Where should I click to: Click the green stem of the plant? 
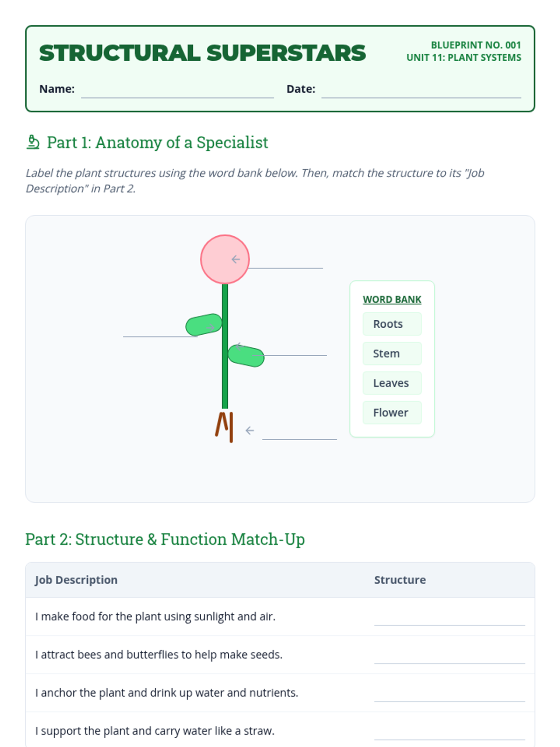[x=225, y=383]
